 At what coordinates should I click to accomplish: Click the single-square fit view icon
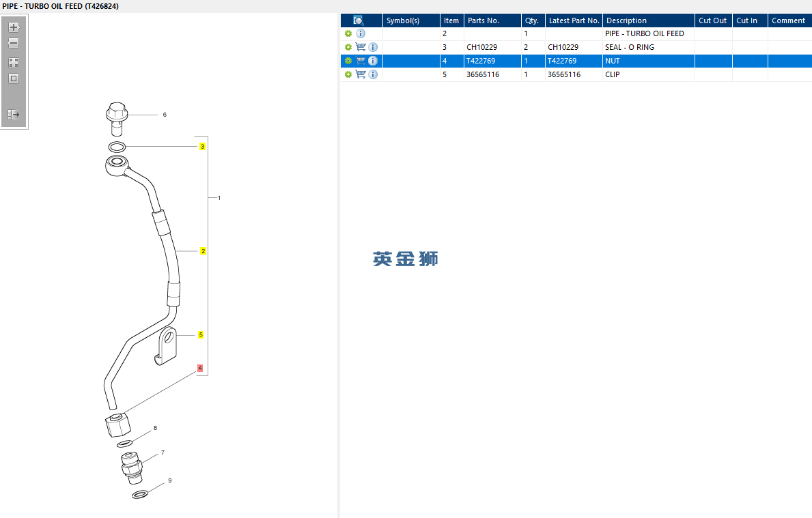[14, 78]
